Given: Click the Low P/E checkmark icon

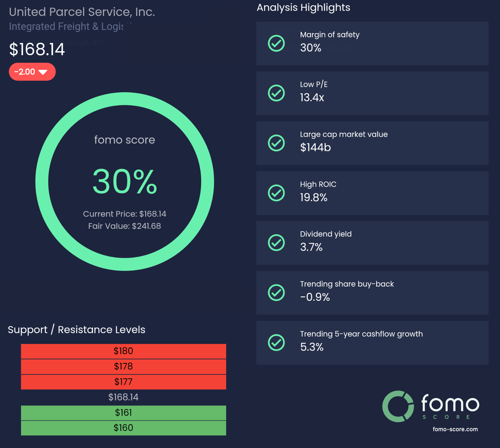Looking at the screenshot, I should (x=276, y=93).
